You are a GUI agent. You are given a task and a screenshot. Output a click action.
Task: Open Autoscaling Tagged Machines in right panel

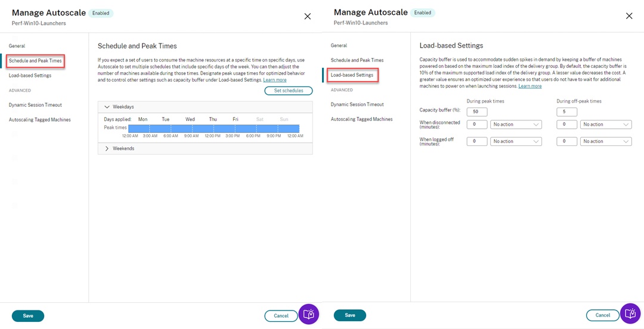pos(361,119)
